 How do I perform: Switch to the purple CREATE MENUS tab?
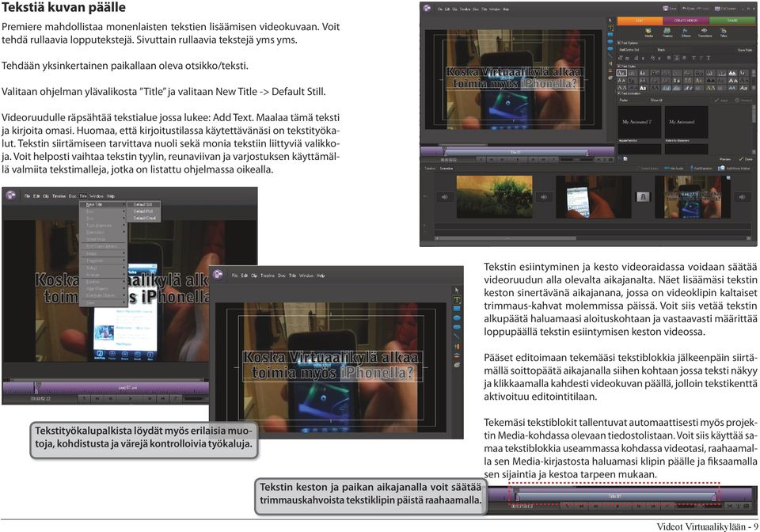click(686, 21)
